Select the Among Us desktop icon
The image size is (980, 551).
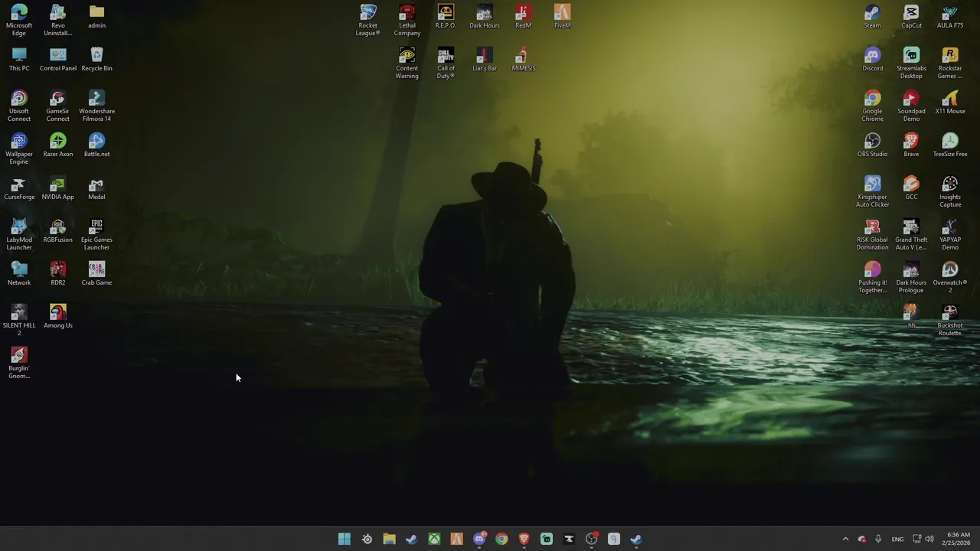point(58,316)
